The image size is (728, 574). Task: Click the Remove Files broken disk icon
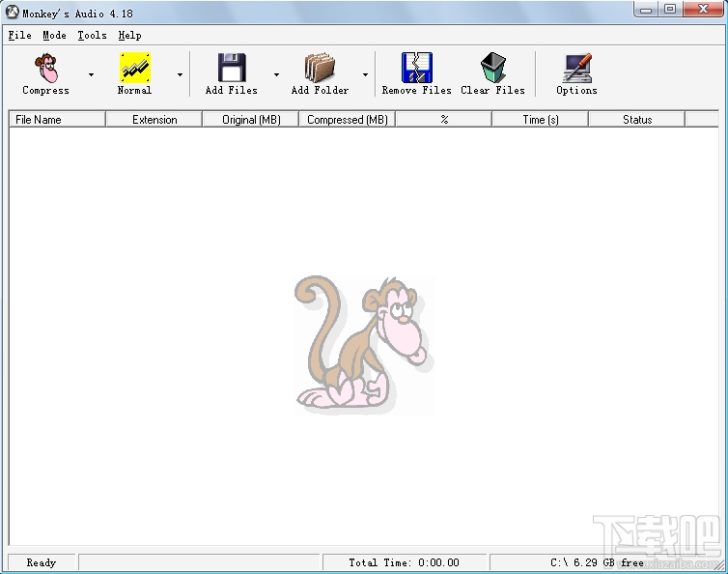pyautogui.click(x=416, y=68)
